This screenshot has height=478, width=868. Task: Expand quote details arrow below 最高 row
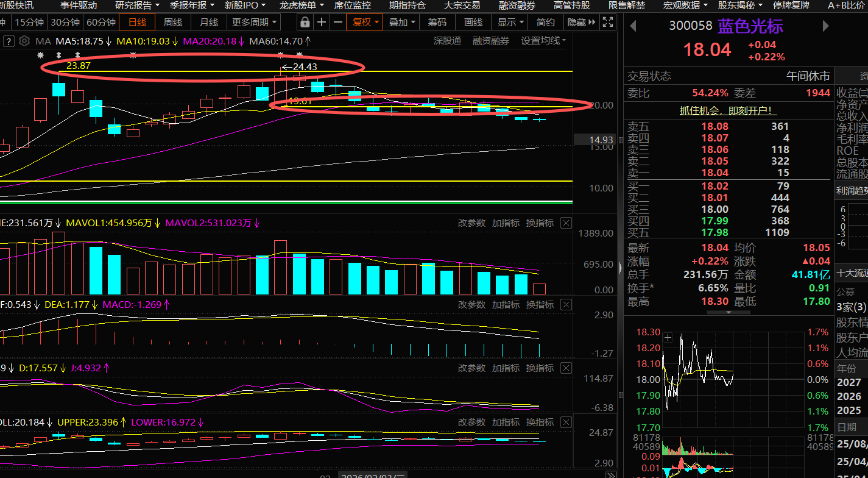coord(729,312)
